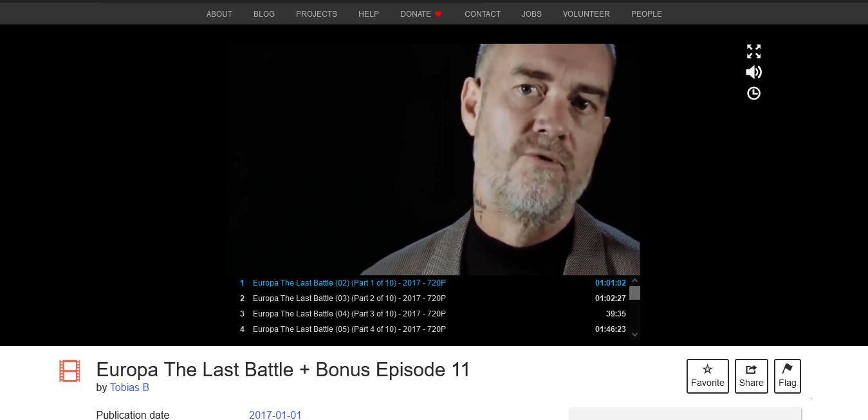This screenshot has height=420, width=868.
Task: Flag this item
Action: click(x=788, y=376)
